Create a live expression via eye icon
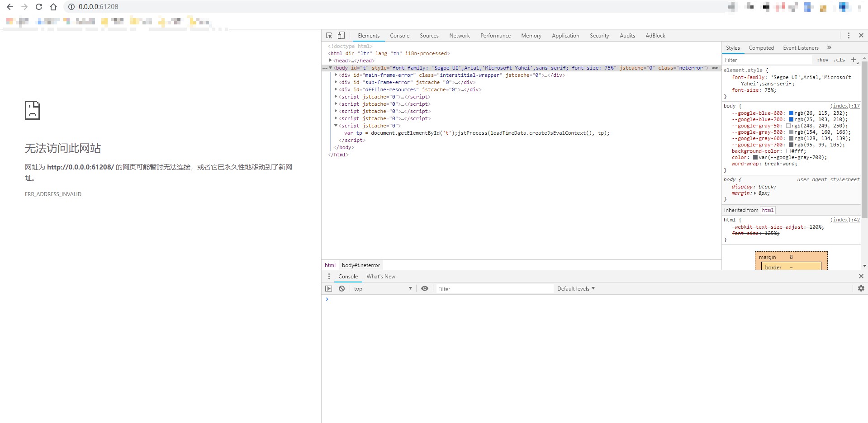Image resolution: width=868 pixels, height=423 pixels. (x=424, y=288)
